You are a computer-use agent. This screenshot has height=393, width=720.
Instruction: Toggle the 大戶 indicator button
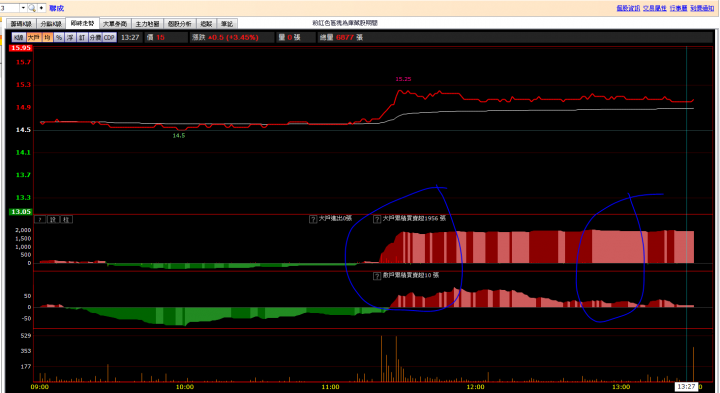[34, 38]
